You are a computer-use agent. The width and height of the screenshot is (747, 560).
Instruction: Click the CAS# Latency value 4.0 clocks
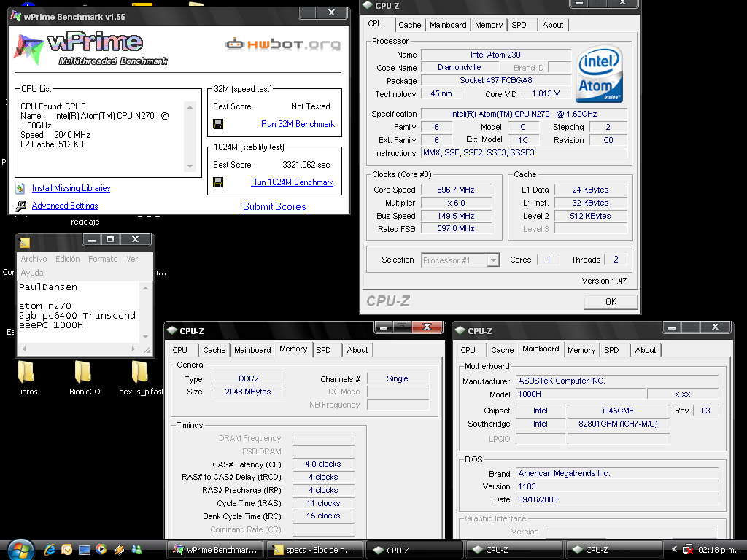(323, 464)
